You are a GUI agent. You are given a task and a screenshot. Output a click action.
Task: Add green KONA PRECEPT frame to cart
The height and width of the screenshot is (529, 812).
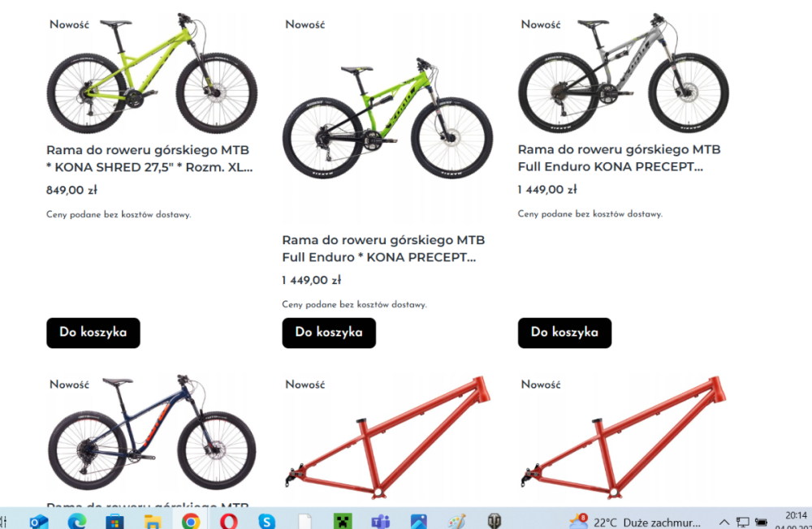(x=329, y=333)
